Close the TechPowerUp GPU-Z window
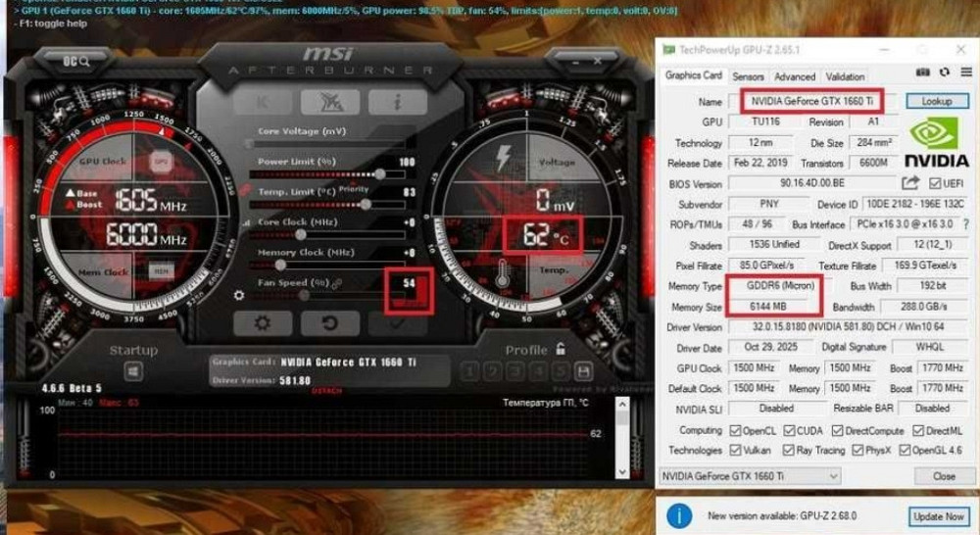This screenshot has height=535, width=980. point(960,49)
